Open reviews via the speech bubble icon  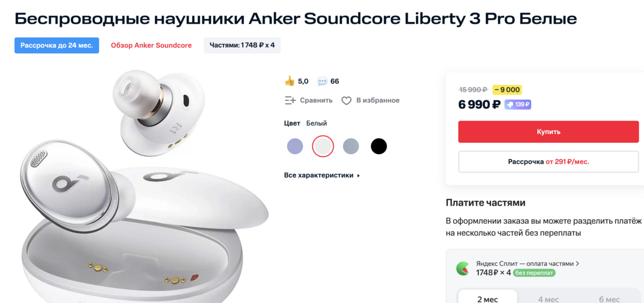pyautogui.click(x=323, y=82)
